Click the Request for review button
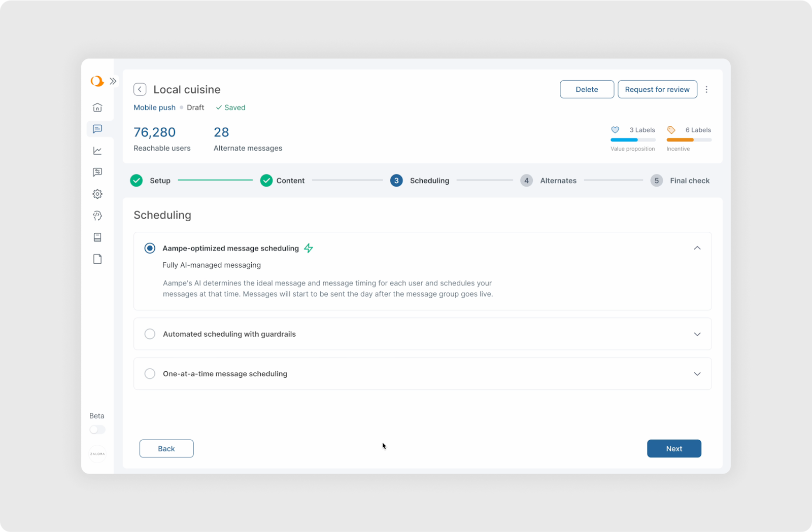 point(657,89)
